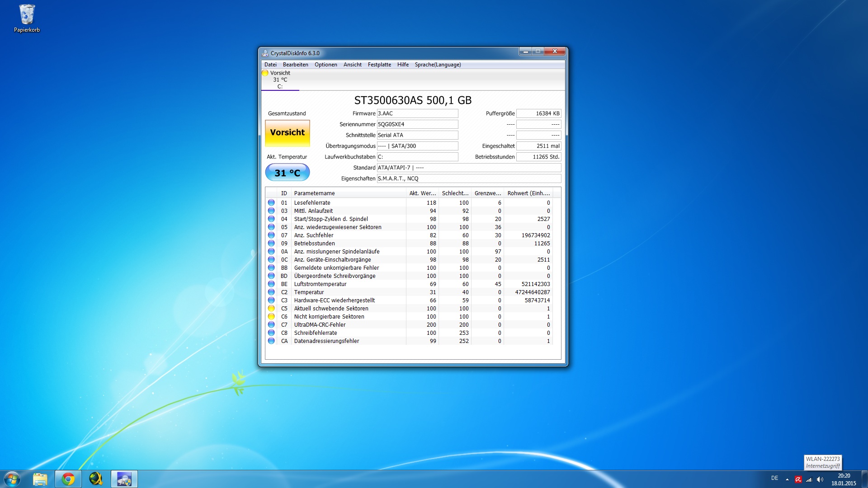The image size is (868, 488).
Task: Open Google Chrome from the taskbar
Action: click(68, 479)
